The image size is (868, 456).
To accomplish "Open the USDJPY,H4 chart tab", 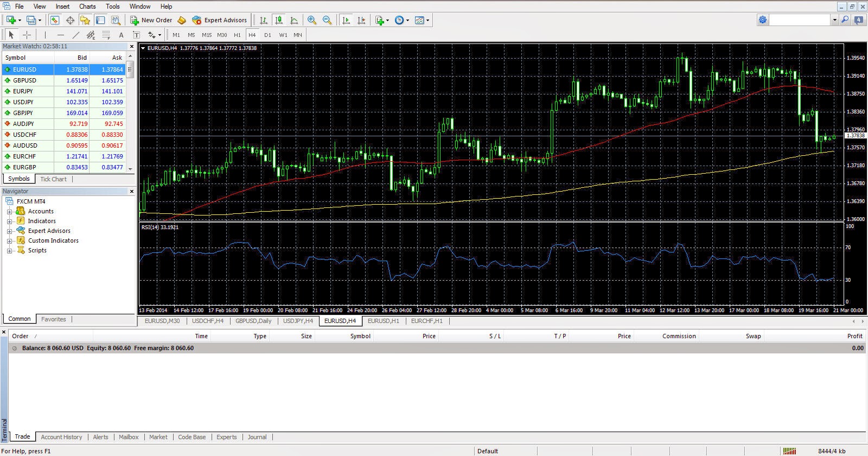I will [x=298, y=321].
